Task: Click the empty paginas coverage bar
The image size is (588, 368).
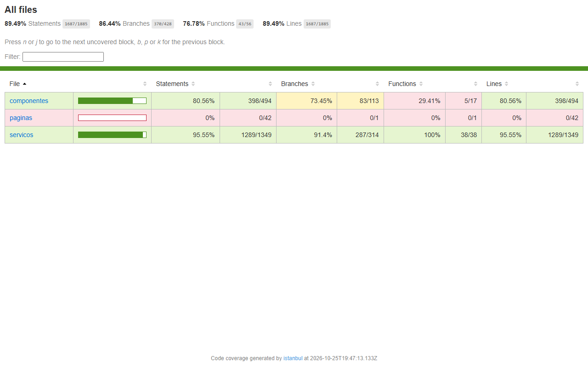Action: click(x=112, y=118)
